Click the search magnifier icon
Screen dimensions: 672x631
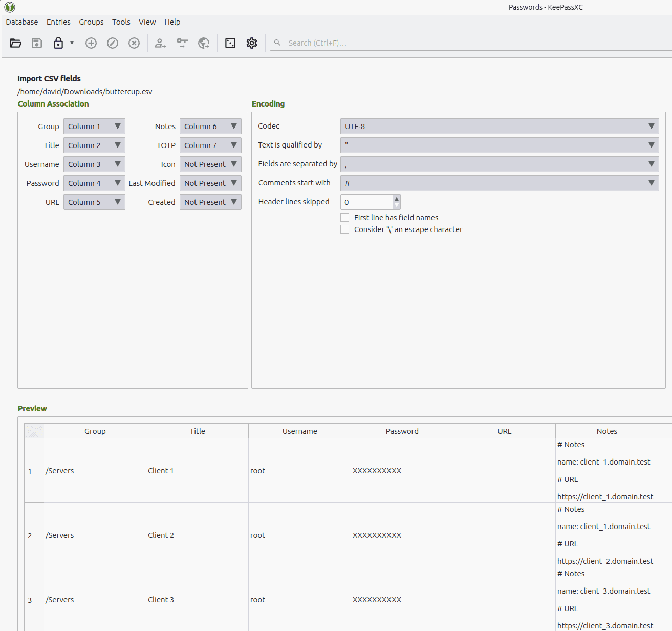click(x=277, y=43)
